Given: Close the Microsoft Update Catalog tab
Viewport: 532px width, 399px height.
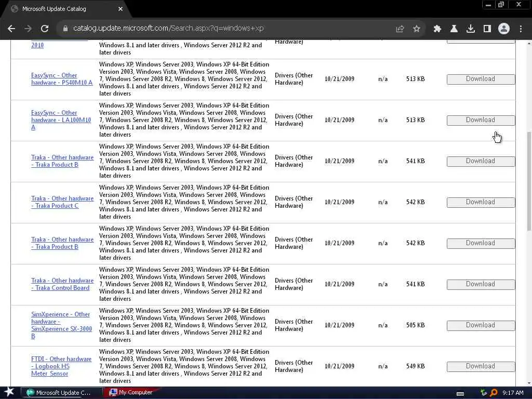Looking at the screenshot, I should click(121, 9).
